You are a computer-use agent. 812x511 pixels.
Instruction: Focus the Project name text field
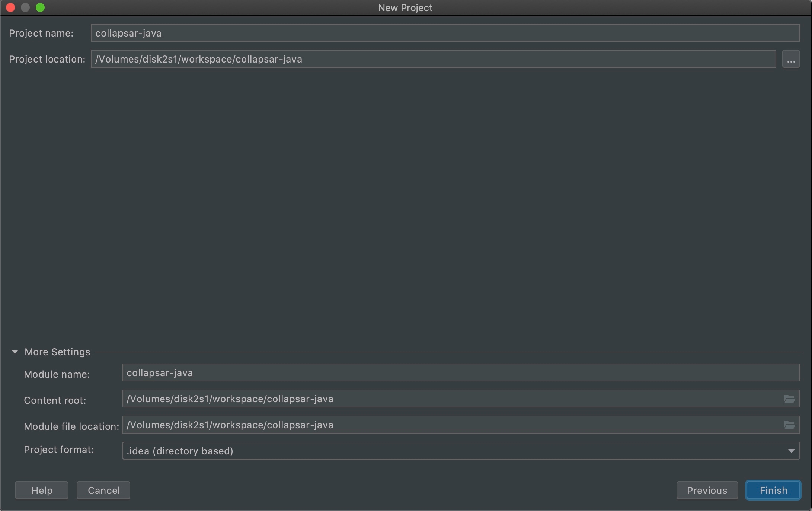tap(445, 33)
